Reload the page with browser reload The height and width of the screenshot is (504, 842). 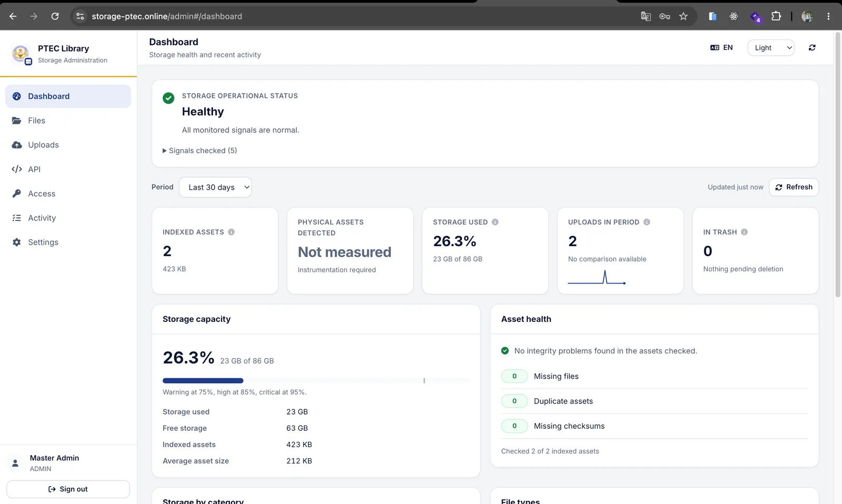coord(55,16)
